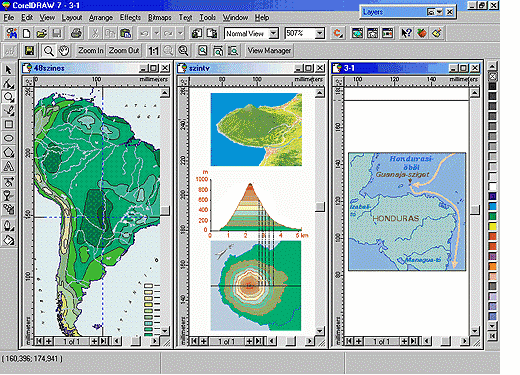Toggle the Zoom magnifier tool button
Viewport: 520px width, 375px height.
(x=49, y=51)
